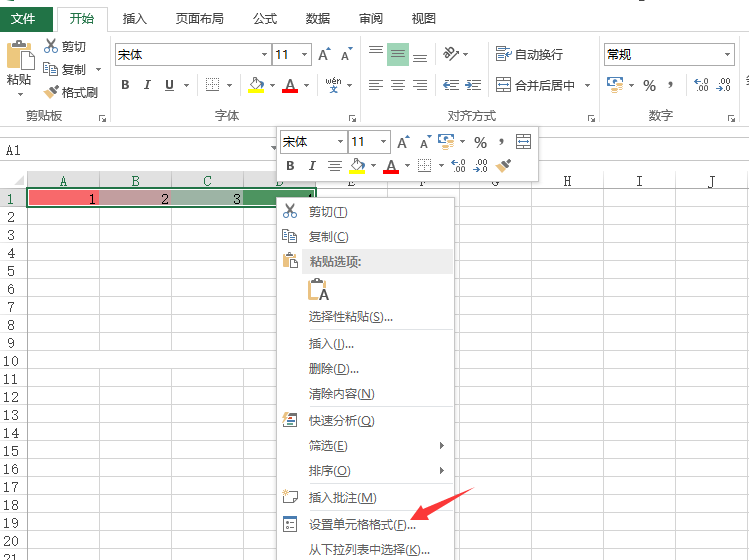749x560 pixels.
Task: Open the mini toolbar font name dropdown
Action: (x=340, y=142)
